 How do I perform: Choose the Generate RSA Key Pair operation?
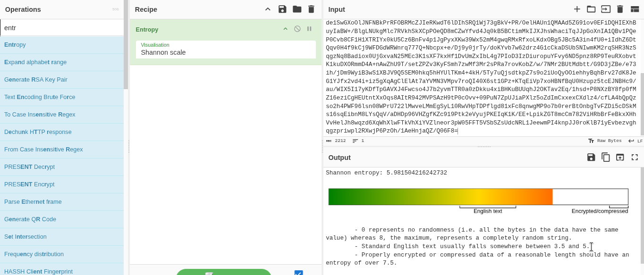pos(62,80)
